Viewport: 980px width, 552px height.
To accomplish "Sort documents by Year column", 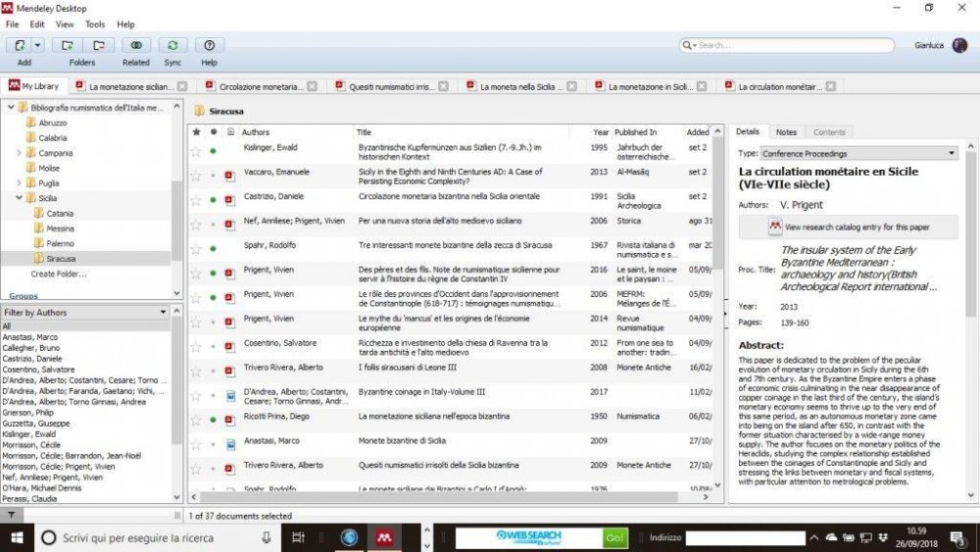I will pyautogui.click(x=600, y=132).
